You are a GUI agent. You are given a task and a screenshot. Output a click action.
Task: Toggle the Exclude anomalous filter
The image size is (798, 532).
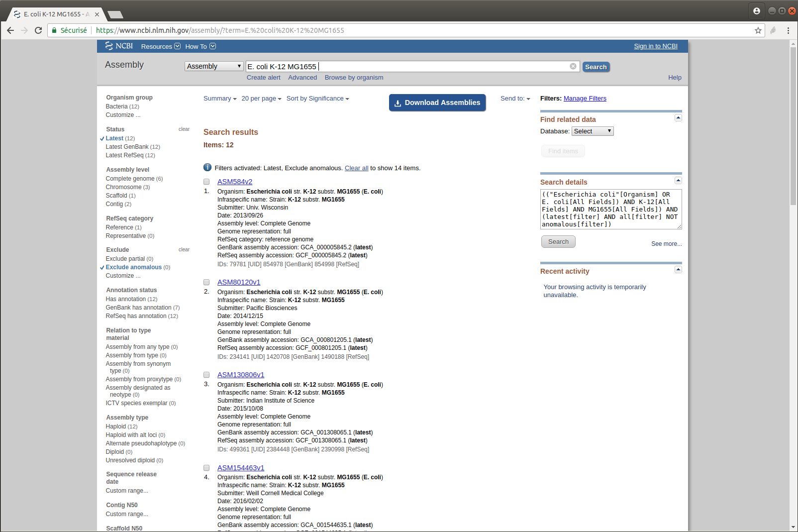[x=134, y=267]
